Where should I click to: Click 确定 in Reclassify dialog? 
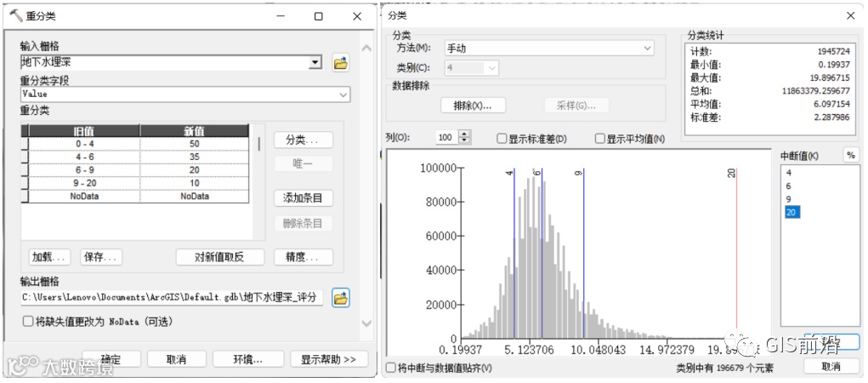tap(111, 358)
